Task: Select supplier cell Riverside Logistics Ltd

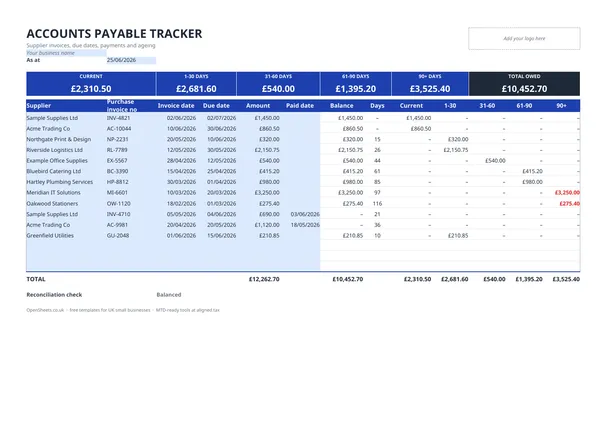Action: [54, 150]
